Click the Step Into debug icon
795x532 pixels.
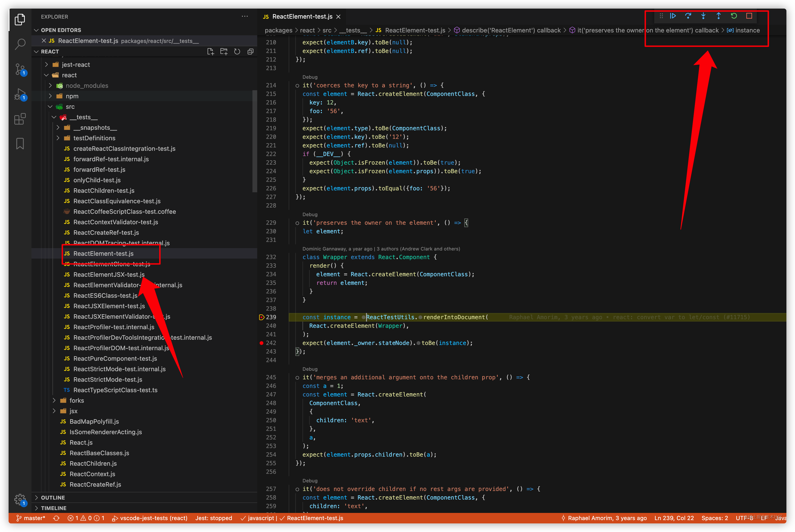coord(703,16)
